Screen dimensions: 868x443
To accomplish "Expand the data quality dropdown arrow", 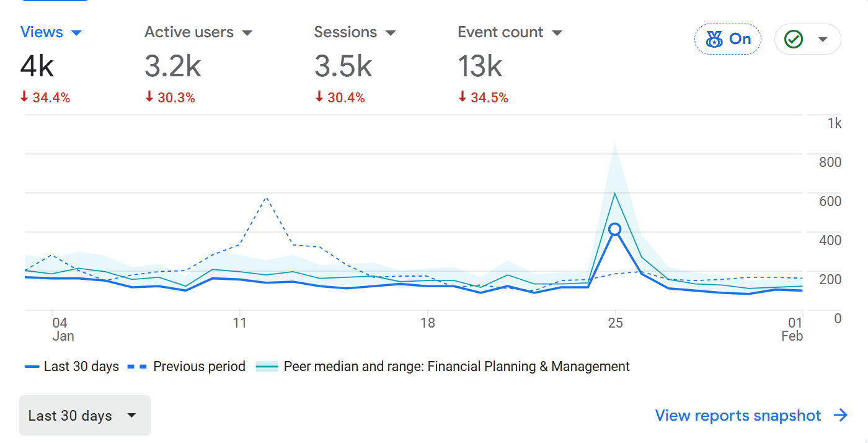I will point(823,40).
